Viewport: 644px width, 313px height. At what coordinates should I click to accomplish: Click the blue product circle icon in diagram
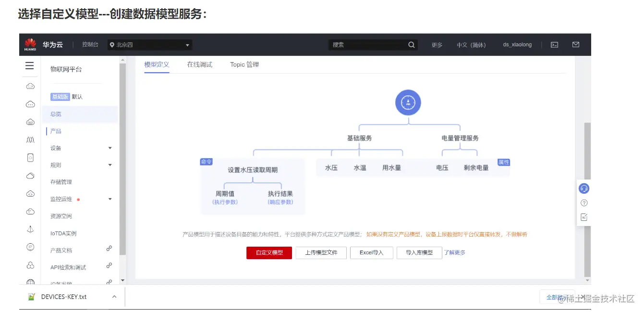click(408, 102)
